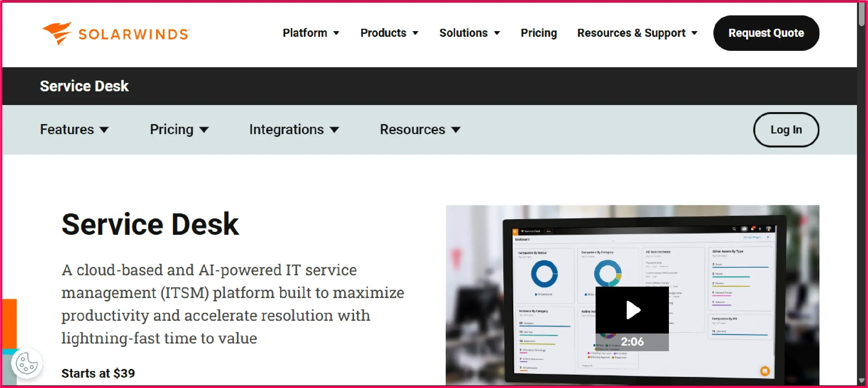Play the Service Desk video
This screenshot has width=868, height=388.
pos(632,310)
